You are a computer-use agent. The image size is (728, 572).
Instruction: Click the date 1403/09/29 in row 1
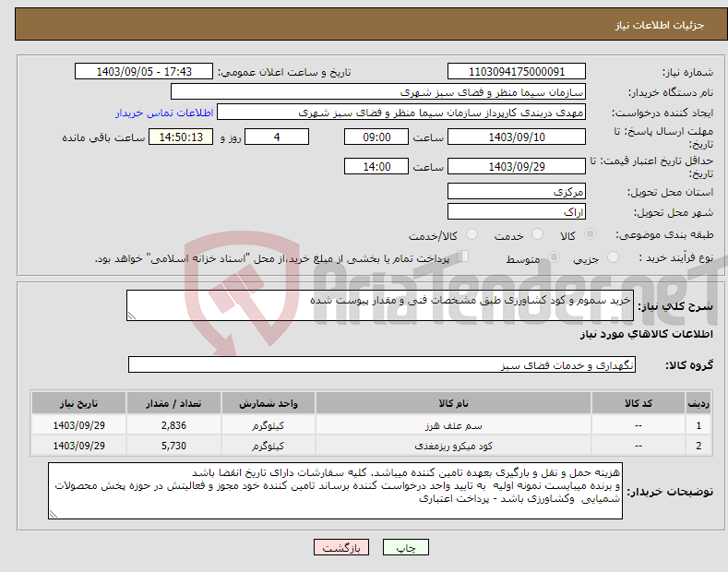[x=79, y=425]
